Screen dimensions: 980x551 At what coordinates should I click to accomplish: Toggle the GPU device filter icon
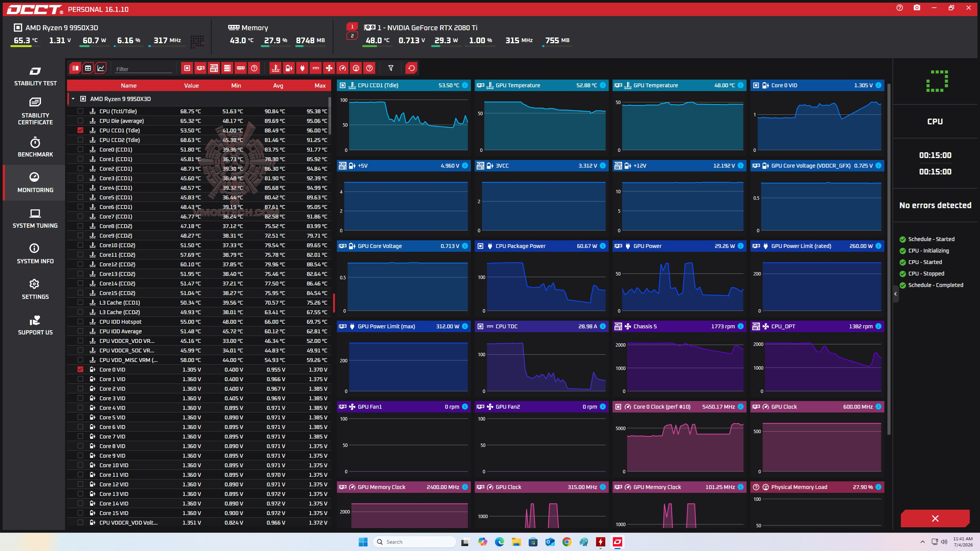pos(200,68)
